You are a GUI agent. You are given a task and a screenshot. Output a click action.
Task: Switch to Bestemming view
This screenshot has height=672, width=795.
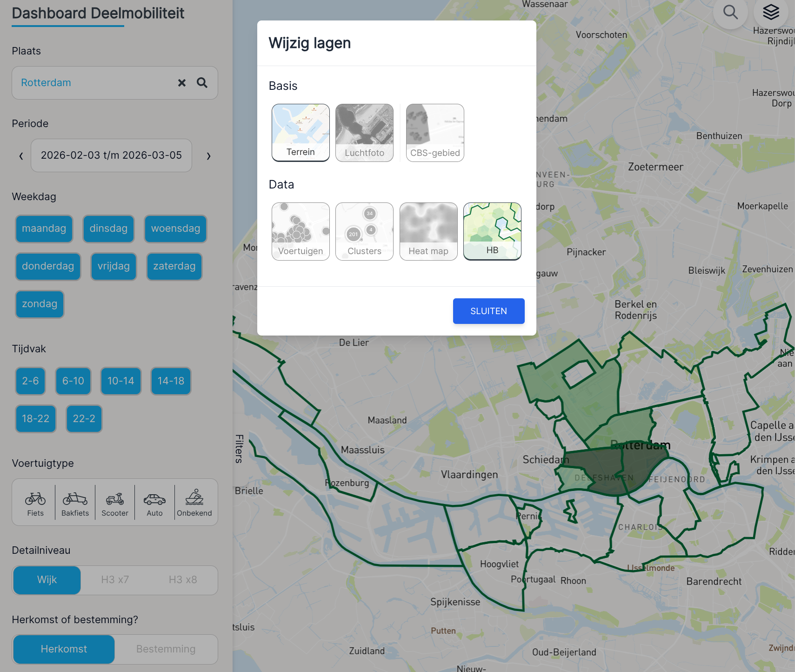pyautogui.click(x=166, y=649)
